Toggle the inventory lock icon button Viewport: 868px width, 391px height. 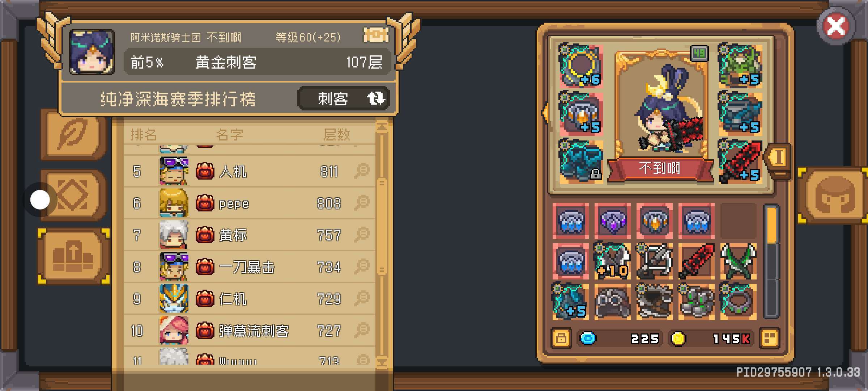click(561, 339)
